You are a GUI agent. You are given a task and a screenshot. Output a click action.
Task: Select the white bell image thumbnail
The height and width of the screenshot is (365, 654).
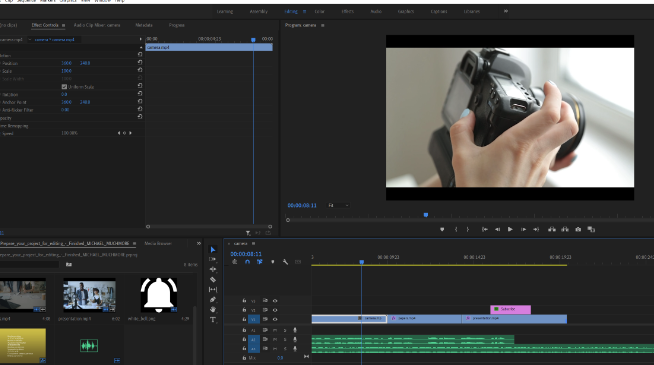[x=158, y=295]
